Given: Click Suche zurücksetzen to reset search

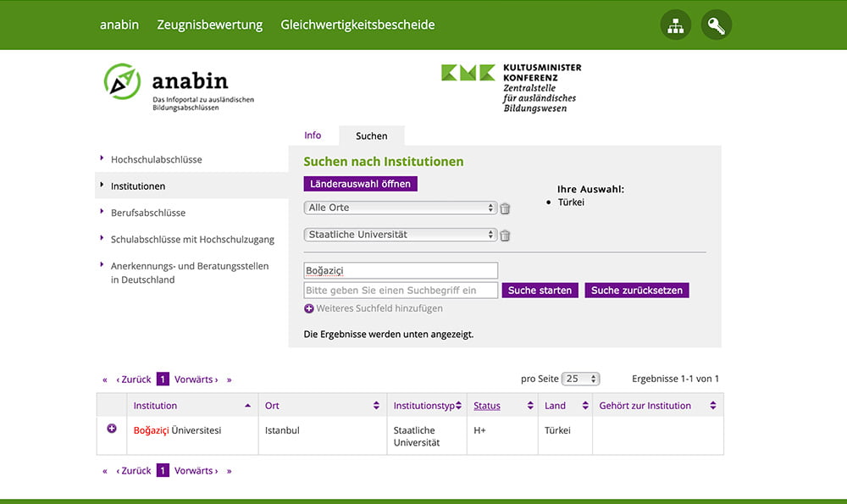Looking at the screenshot, I should tap(636, 291).
